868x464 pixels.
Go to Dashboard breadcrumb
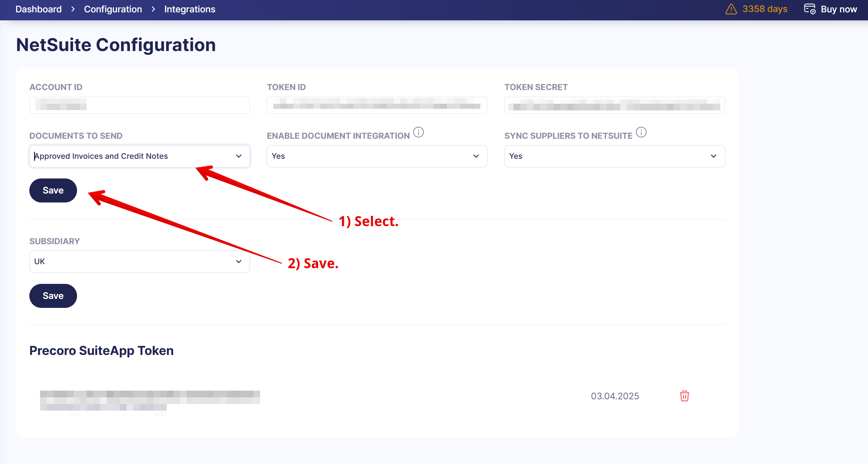click(38, 9)
